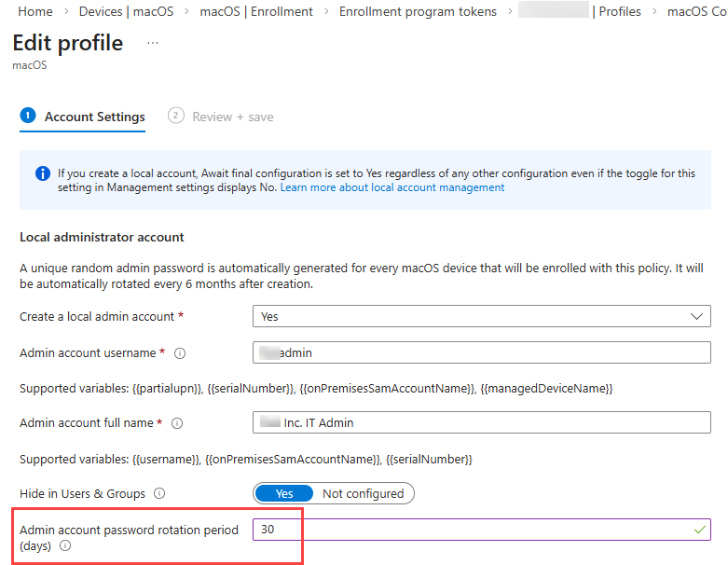This screenshot has width=728, height=565.
Task: Click the blue information icon in the banner
Action: pyautogui.click(x=43, y=173)
